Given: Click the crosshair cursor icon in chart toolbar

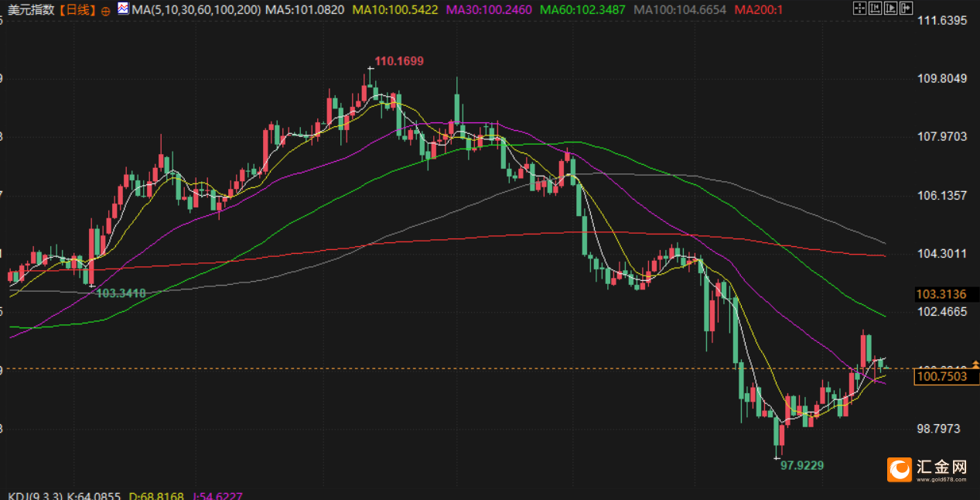Looking at the screenshot, I should point(859,8).
